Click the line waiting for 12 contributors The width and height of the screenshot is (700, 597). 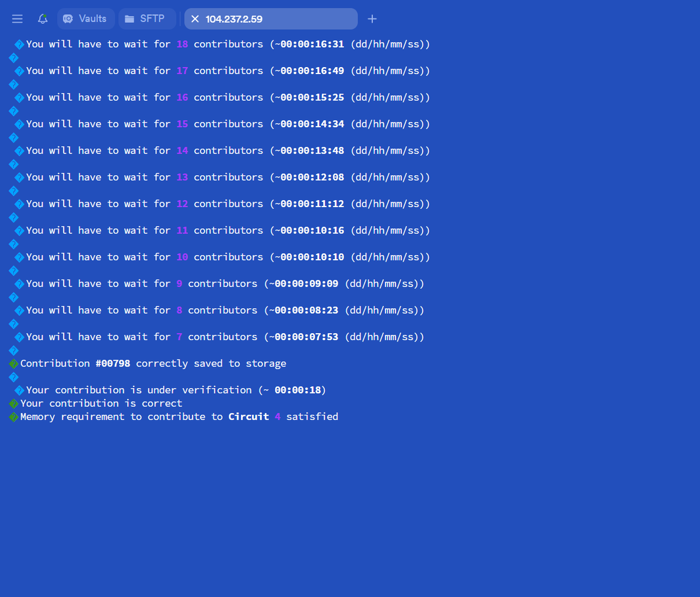[222, 204]
